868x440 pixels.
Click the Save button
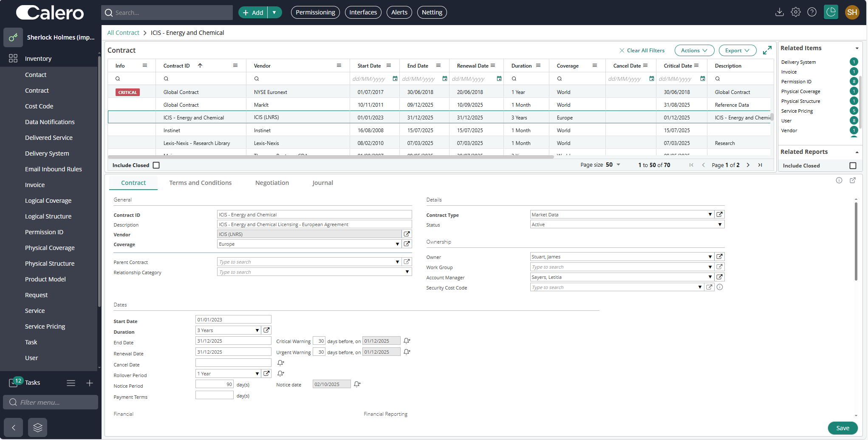843,428
